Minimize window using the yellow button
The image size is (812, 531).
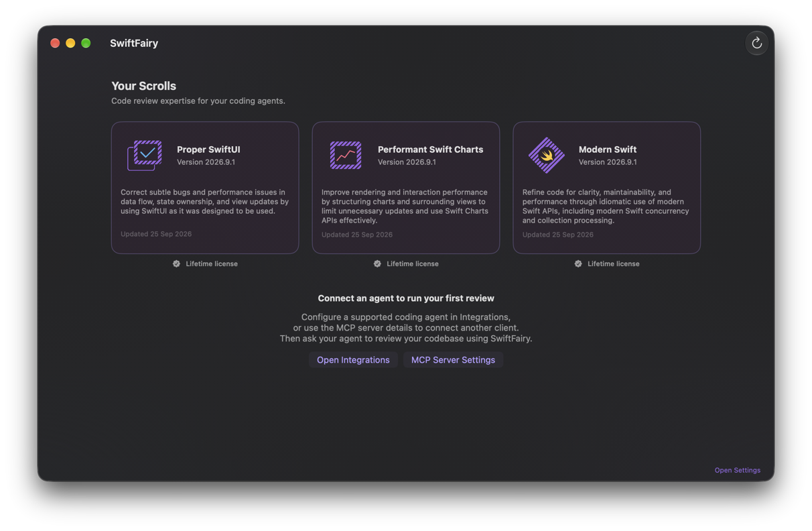point(70,43)
